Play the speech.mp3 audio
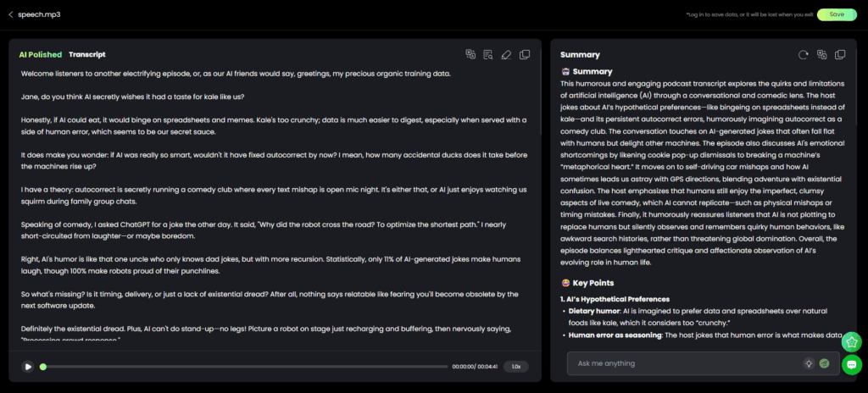The height and width of the screenshot is (393, 868). tap(28, 367)
